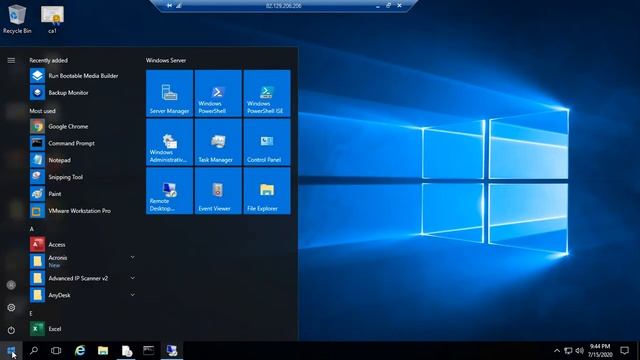Open Paint from Most used

[82, 194]
